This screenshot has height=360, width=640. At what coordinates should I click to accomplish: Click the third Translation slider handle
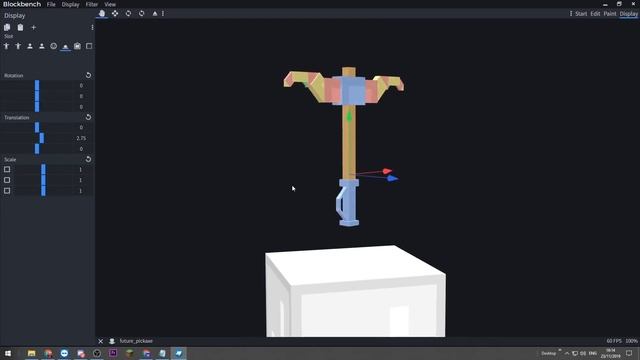click(x=37, y=149)
